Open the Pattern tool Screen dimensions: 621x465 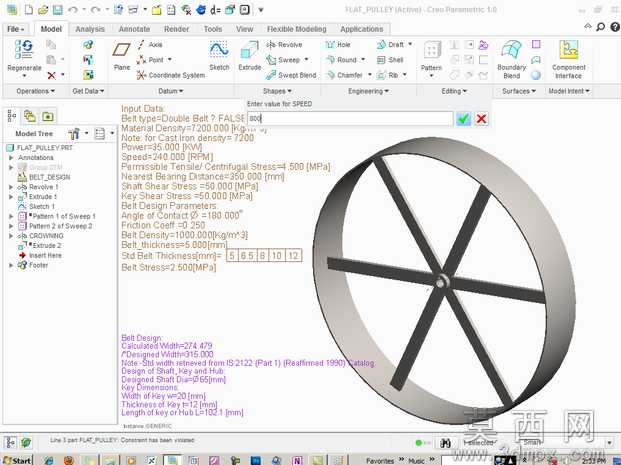(x=431, y=56)
